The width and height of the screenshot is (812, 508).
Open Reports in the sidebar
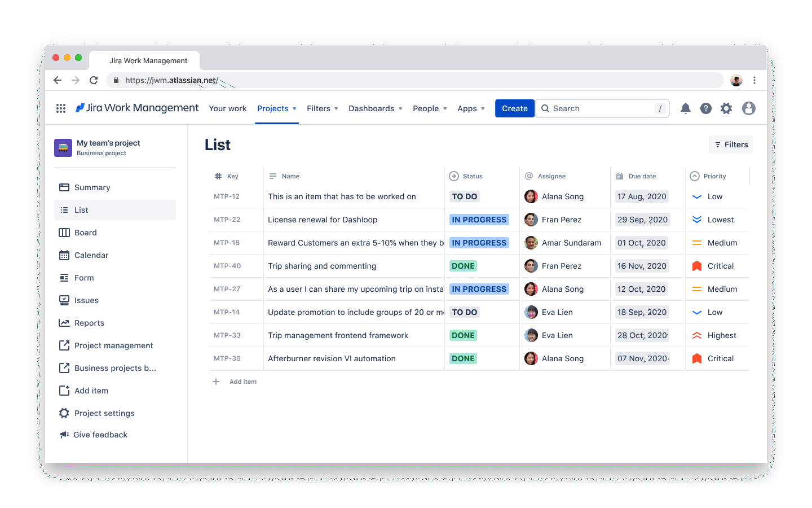point(115,323)
